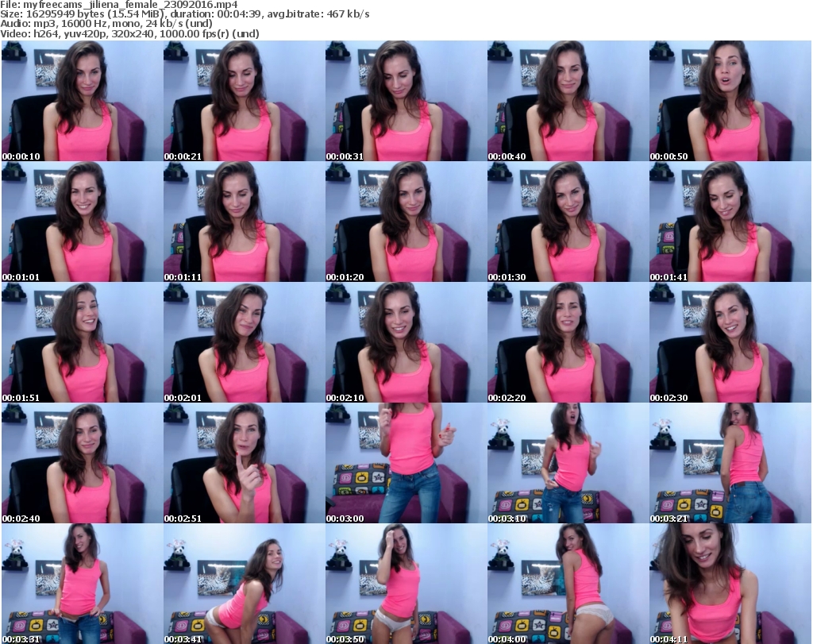
Task: Select the thumbnail labeled 00:03:41
Action: click(245, 584)
